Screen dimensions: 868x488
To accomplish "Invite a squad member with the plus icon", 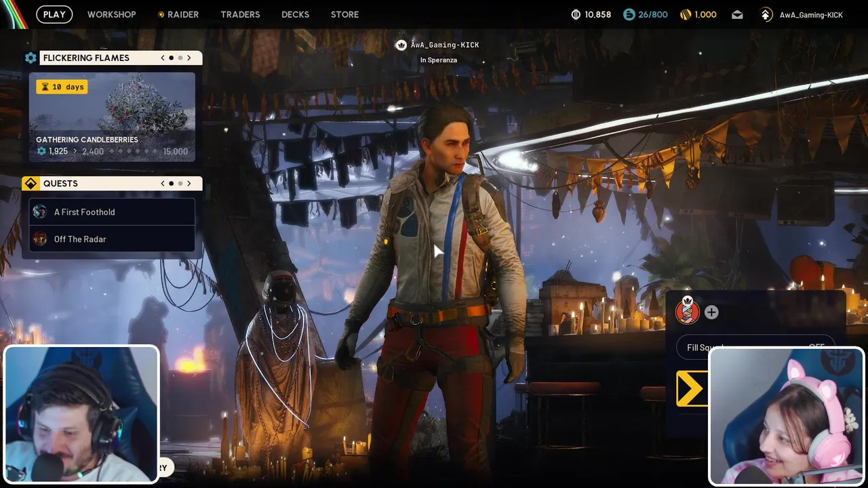I will 711,312.
